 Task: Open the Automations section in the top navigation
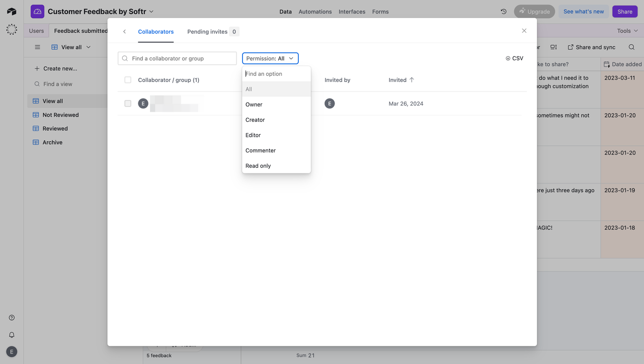coord(315,11)
